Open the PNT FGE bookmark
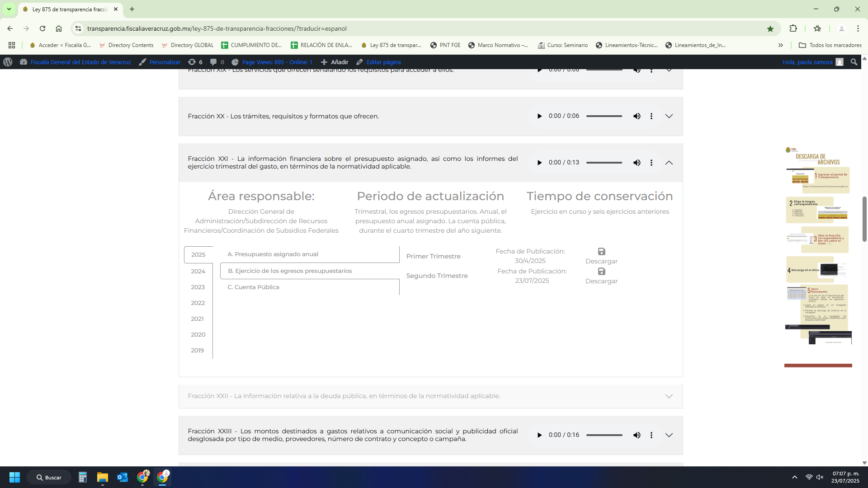The height and width of the screenshot is (488, 868). [x=445, y=45]
